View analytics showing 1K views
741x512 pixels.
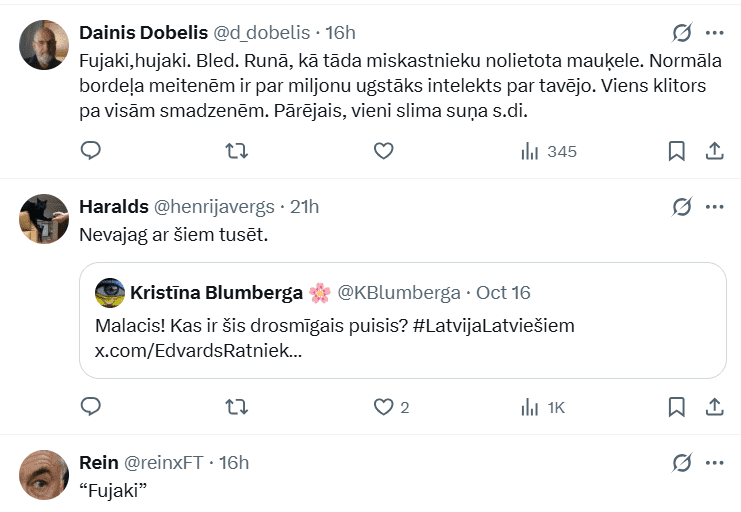coord(543,407)
